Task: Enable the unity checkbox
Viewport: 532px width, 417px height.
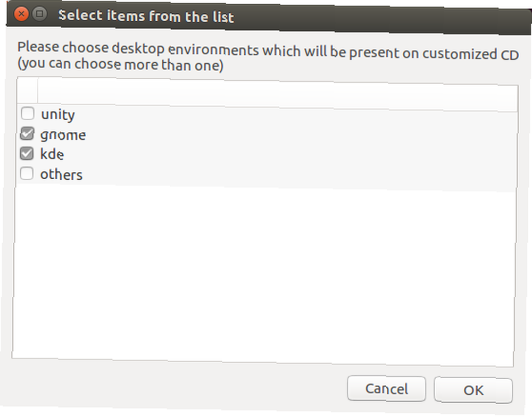Action: (x=28, y=113)
